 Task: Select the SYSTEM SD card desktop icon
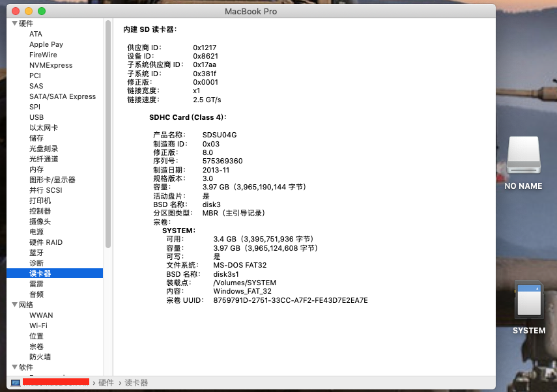(x=528, y=300)
